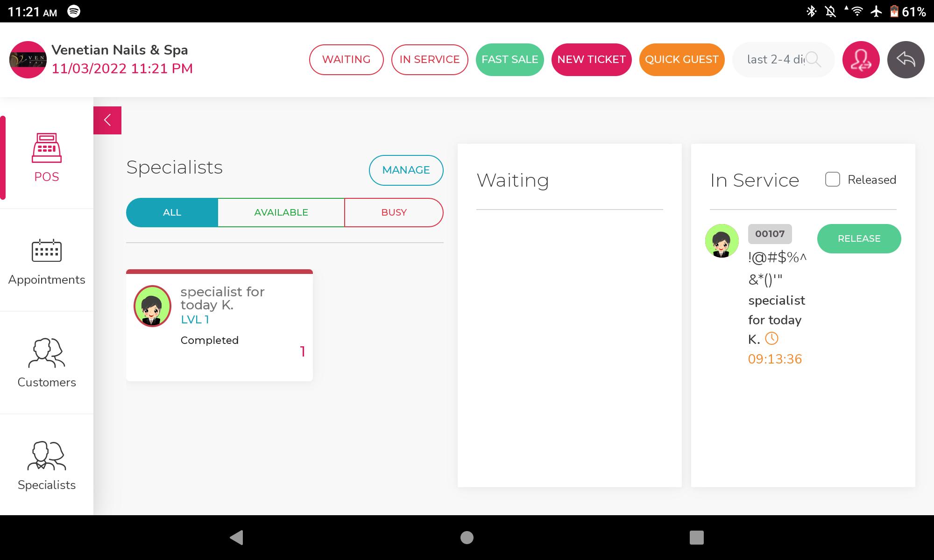Tap the Bluetooth status icon
This screenshot has height=560, width=934.
(x=812, y=11)
